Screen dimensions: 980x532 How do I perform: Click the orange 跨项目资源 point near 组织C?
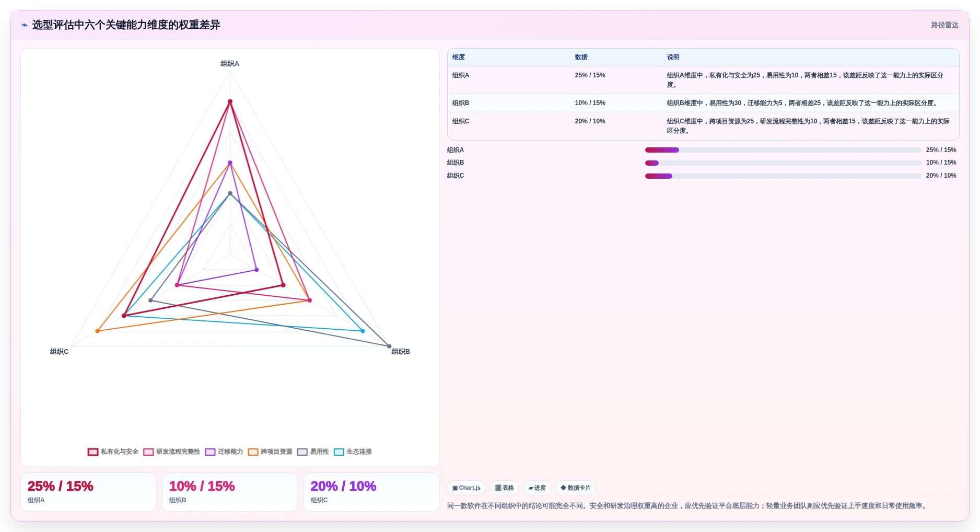click(98, 331)
